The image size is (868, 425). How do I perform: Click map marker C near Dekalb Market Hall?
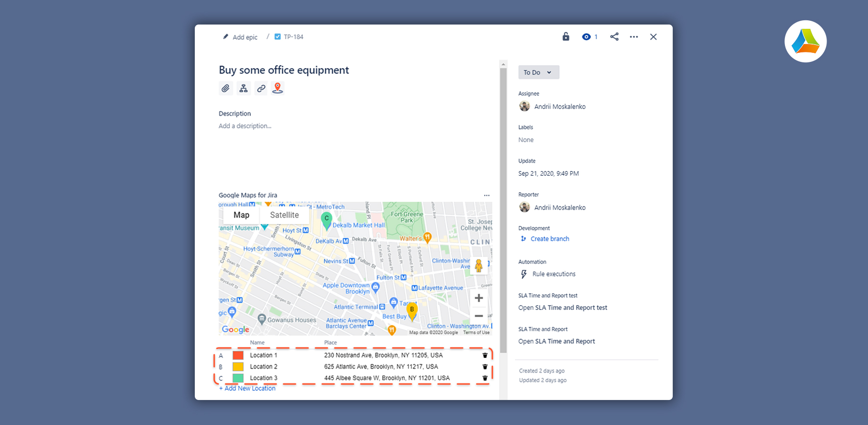[x=326, y=221]
